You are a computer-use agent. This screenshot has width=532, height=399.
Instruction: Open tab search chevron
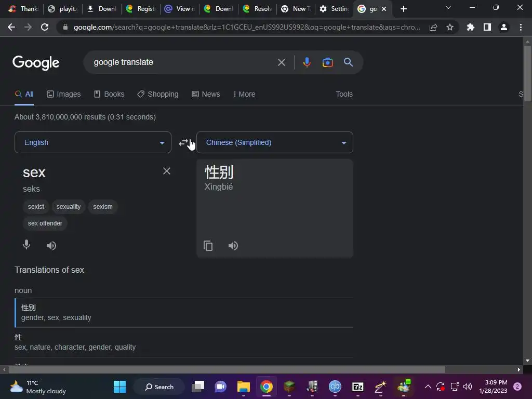(448, 7)
